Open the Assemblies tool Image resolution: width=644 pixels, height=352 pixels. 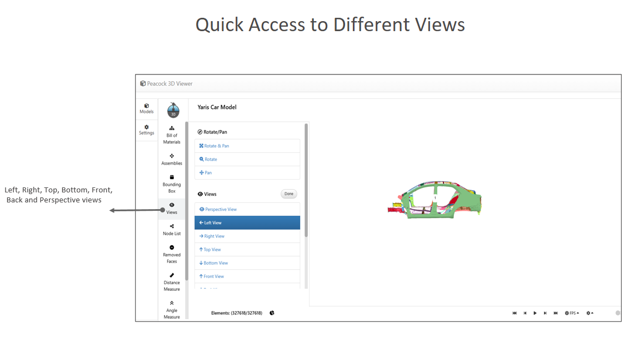click(x=172, y=160)
